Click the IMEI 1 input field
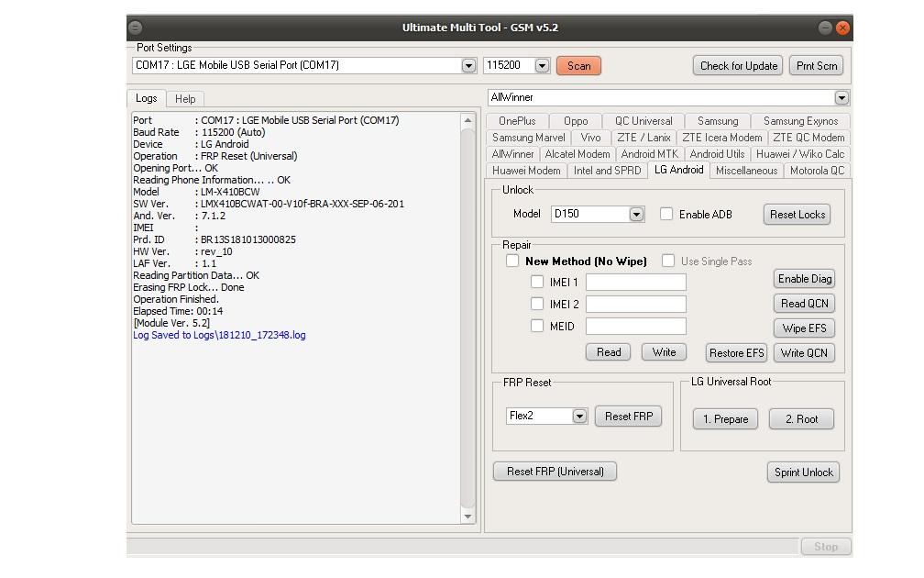The width and height of the screenshot is (924, 578). point(635,283)
